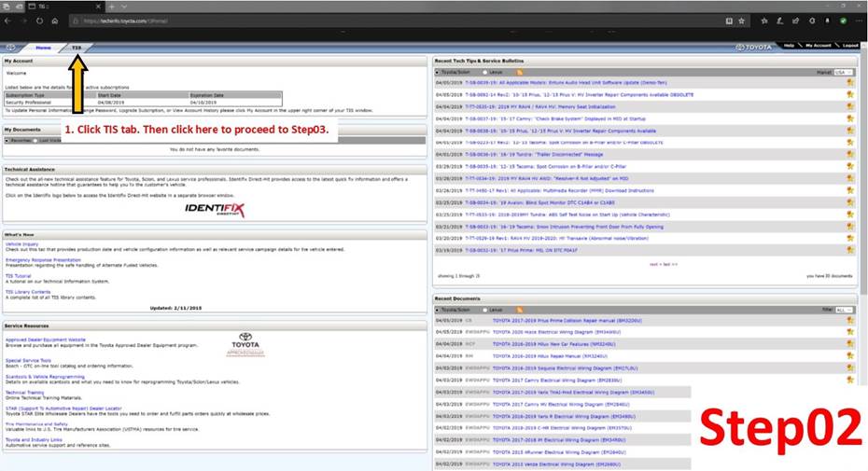Click the Identifix Direct-Hit logo

[x=215, y=209]
